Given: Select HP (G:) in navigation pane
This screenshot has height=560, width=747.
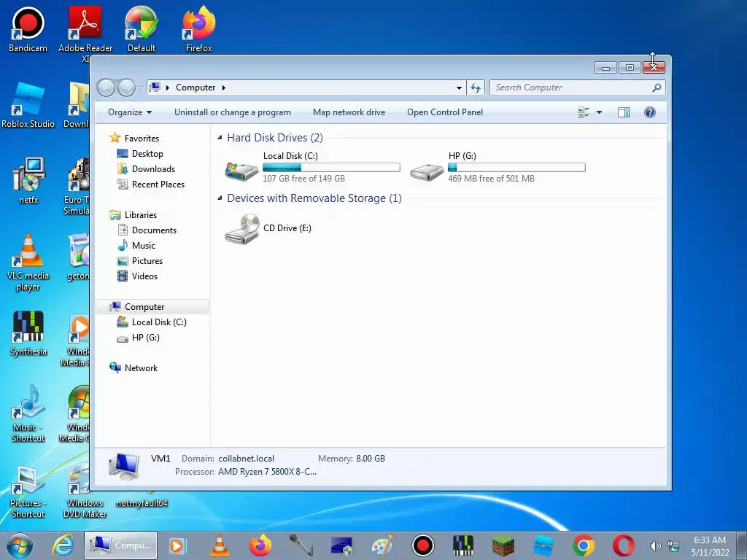Looking at the screenshot, I should (145, 338).
